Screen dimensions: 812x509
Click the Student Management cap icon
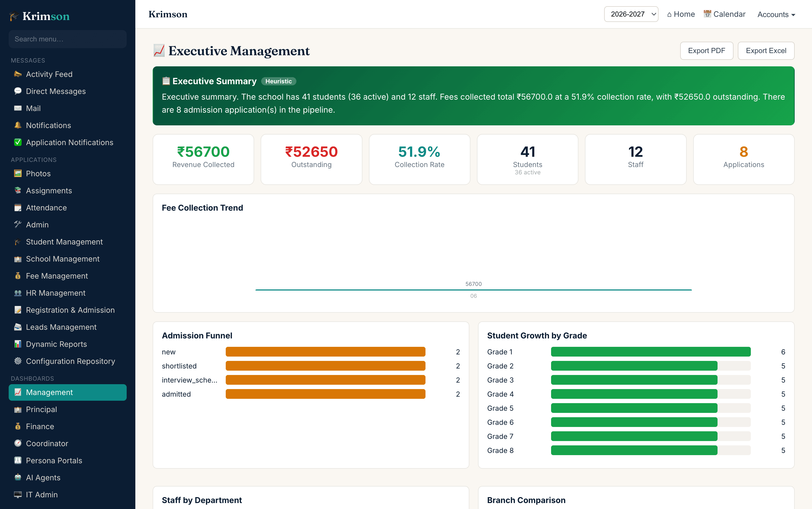click(18, 242)
